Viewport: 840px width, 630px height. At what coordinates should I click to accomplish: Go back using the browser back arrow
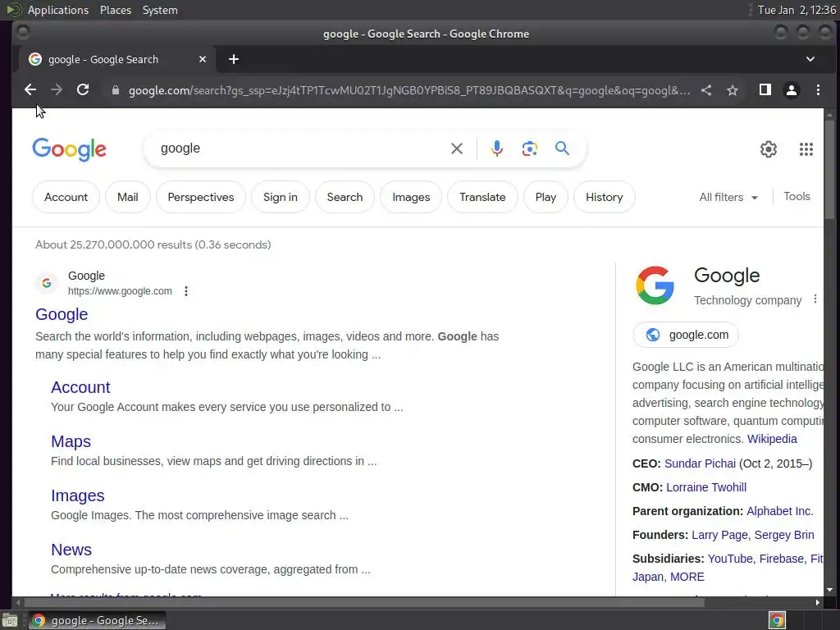point(30,90)
